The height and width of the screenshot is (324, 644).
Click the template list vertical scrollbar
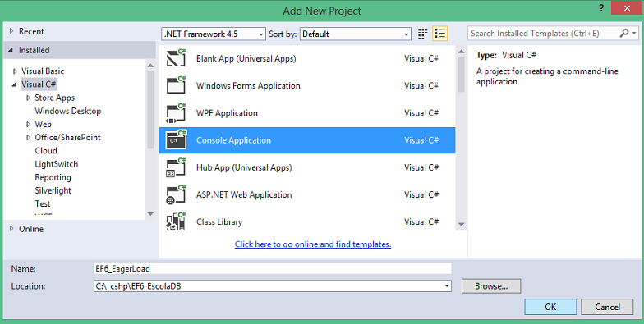pos(462,139)
